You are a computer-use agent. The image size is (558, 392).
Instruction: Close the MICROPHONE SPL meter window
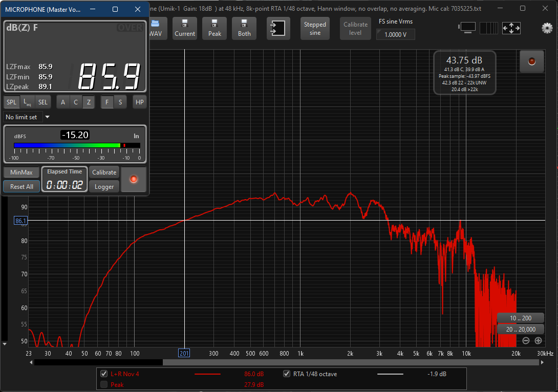138,9
